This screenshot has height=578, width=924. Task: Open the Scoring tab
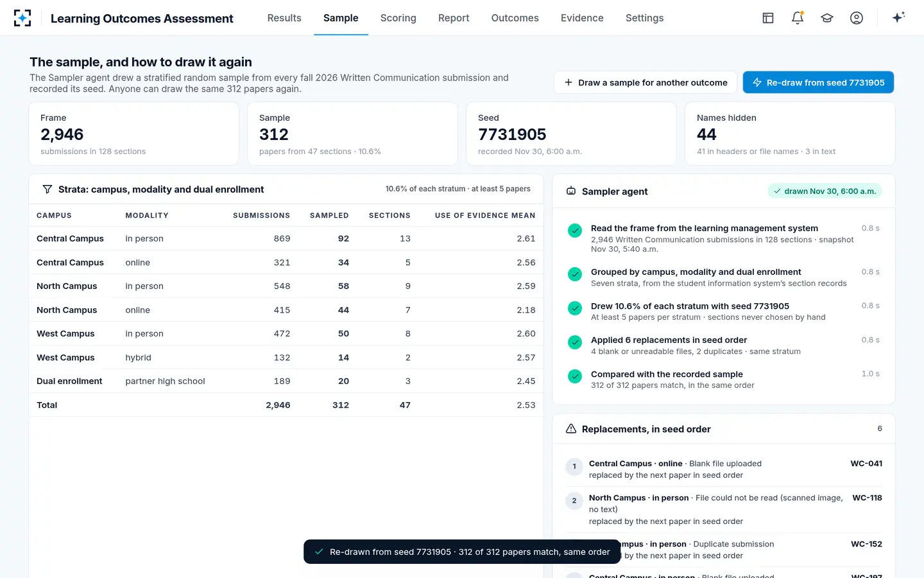398,18
